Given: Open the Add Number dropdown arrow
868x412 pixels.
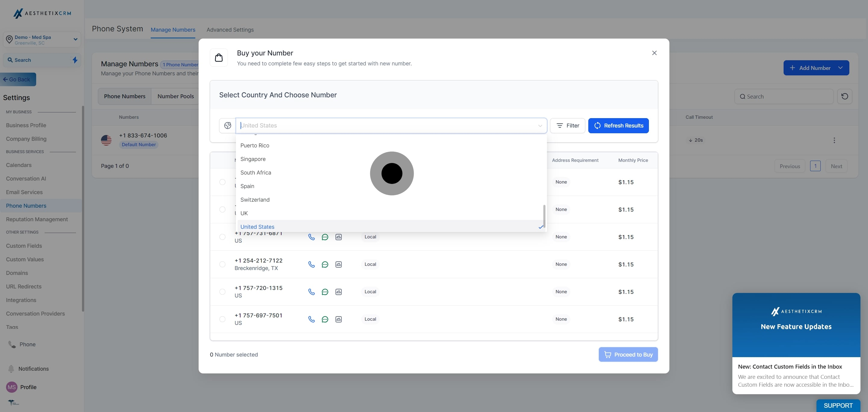Looking at the screenshot, I should click(840, 68).
